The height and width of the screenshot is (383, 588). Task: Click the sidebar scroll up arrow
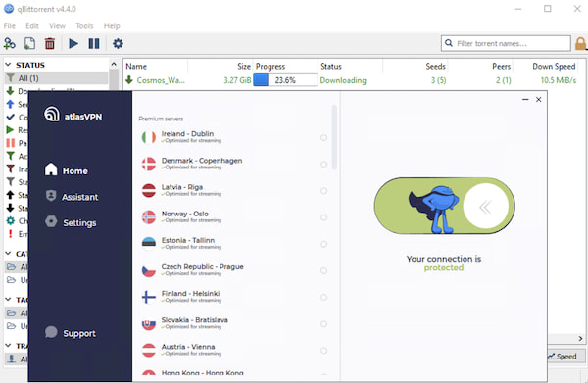(114, 65)
